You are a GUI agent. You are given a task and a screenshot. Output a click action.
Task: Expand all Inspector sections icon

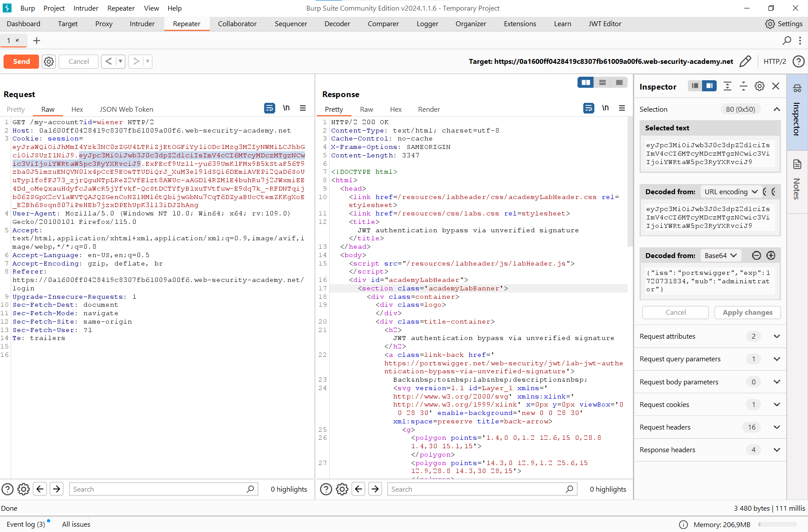click(x=727, y=86)
